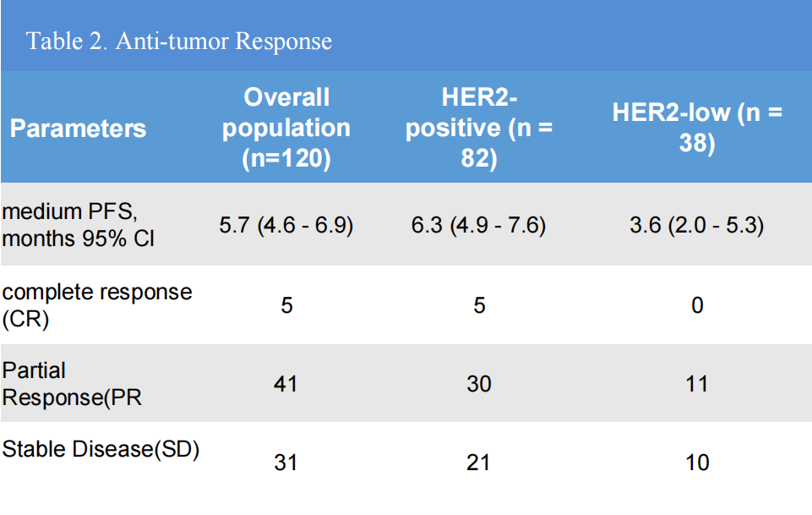Click the 'complete response (CR)' row label

(96, 304)
